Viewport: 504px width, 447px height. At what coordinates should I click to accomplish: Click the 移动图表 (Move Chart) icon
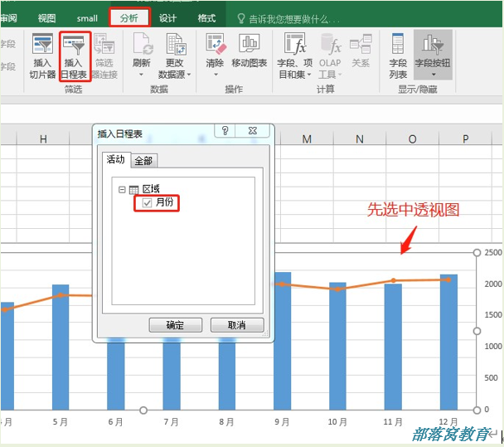pyautogui.click(x=249, y=46)
